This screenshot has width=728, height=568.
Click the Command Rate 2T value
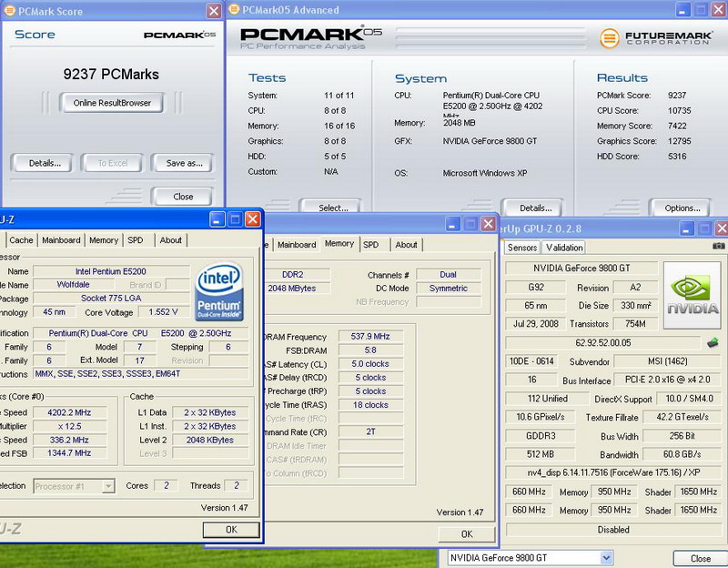(x=370, y=432)
